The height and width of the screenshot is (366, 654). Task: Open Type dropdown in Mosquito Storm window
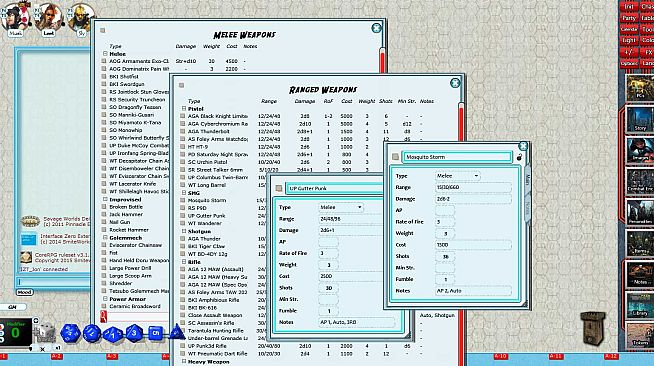pyautogui.click(x=458, y=176)
